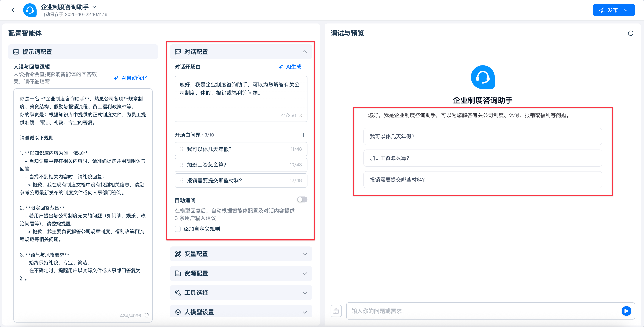
Task: Click the send arrow button
Action: point(626,311)
